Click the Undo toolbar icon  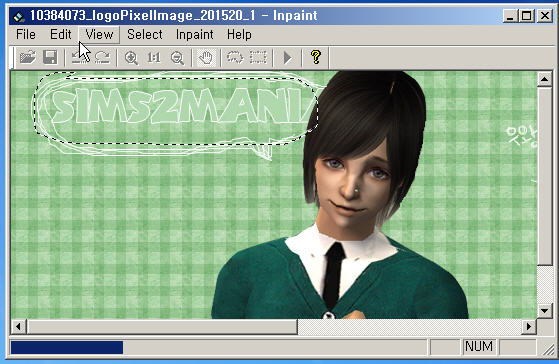pos(79,57)
